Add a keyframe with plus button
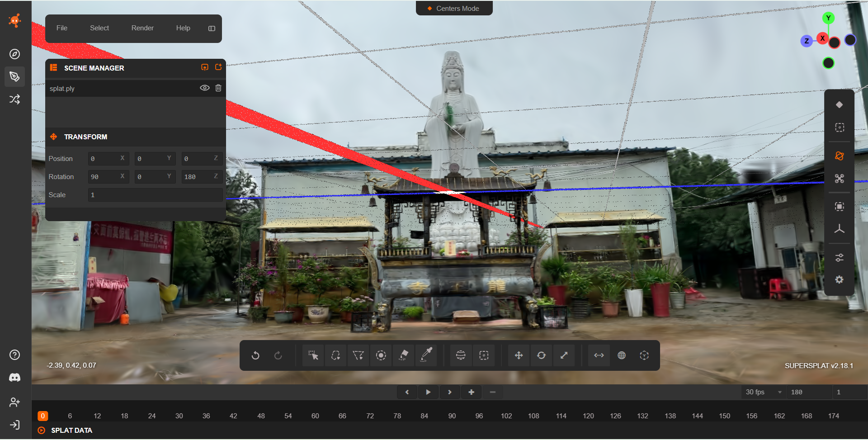868x440 pixels. coord(472,392)
